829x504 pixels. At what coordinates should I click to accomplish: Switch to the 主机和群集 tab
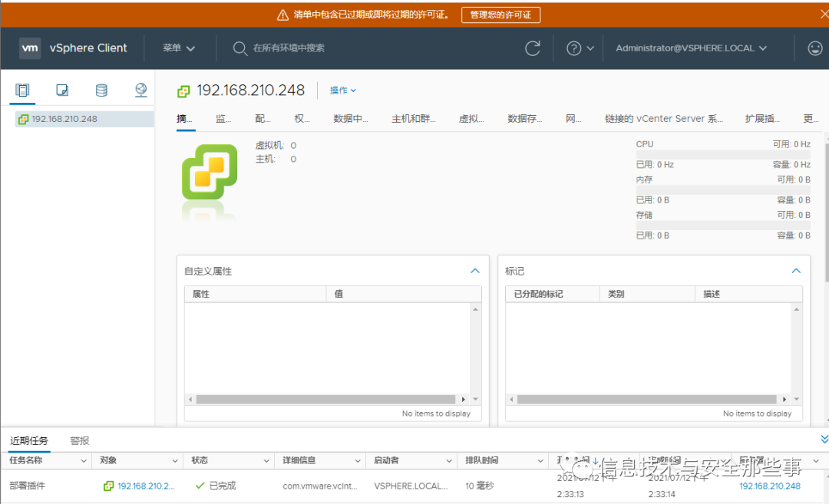[x=414, y=119]
